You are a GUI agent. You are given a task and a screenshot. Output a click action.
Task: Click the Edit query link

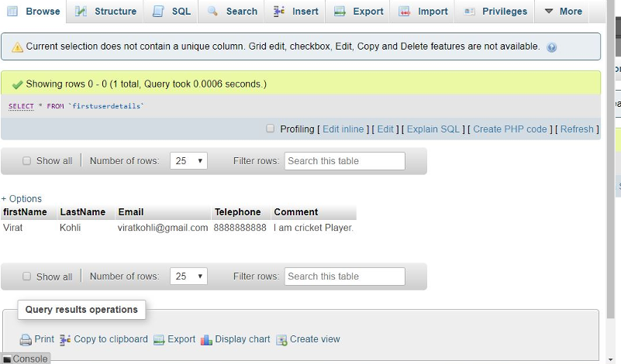tap(385, 129)
